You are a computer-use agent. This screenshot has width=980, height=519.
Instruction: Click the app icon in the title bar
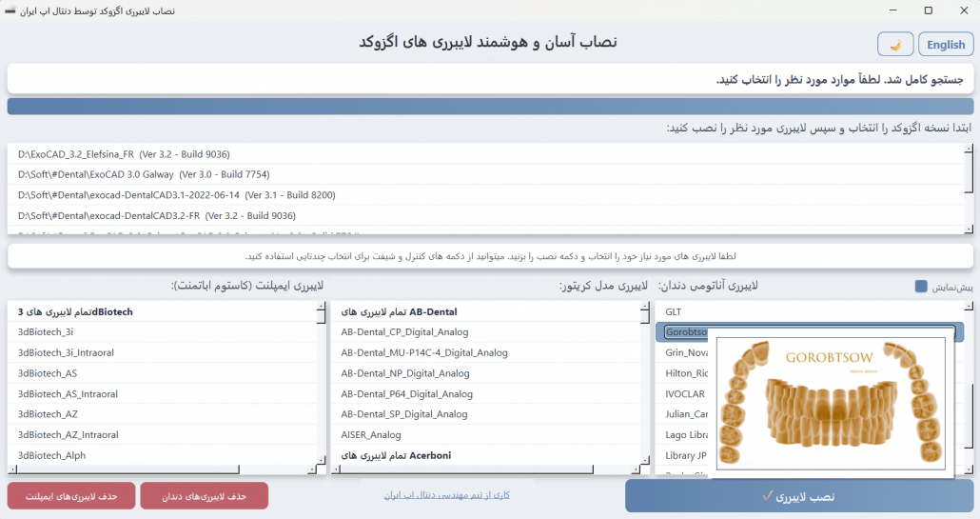[x=10, y=10]
